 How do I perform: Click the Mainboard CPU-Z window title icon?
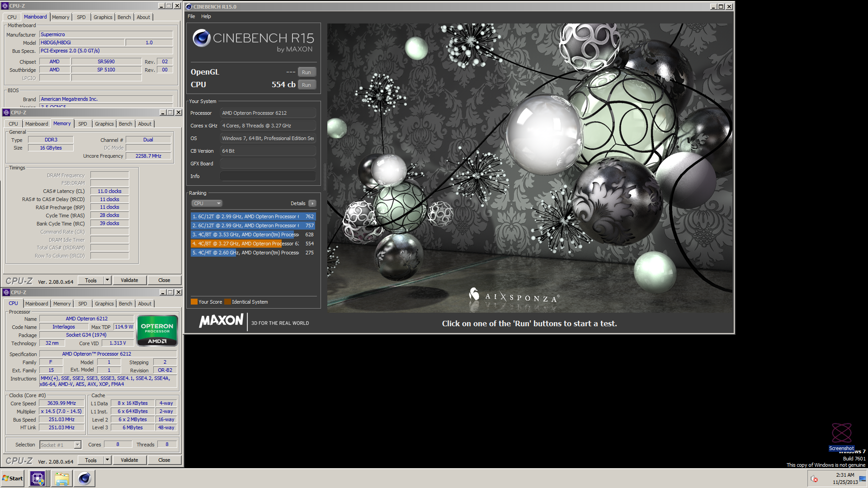tap(5, 6)
